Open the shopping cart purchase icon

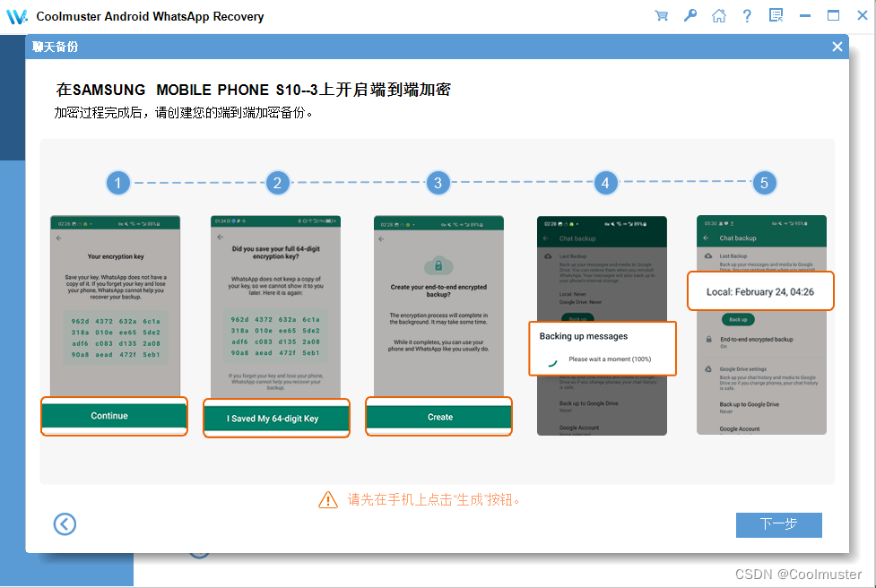pos(662,15)
